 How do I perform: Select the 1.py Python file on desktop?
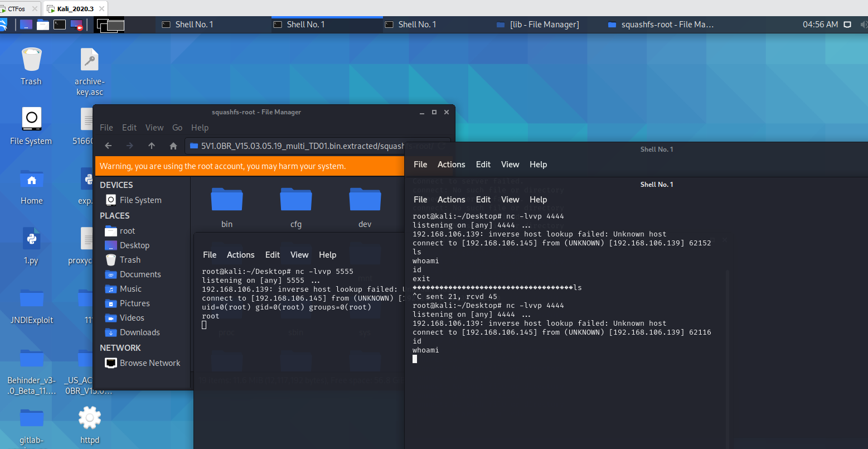31,246
